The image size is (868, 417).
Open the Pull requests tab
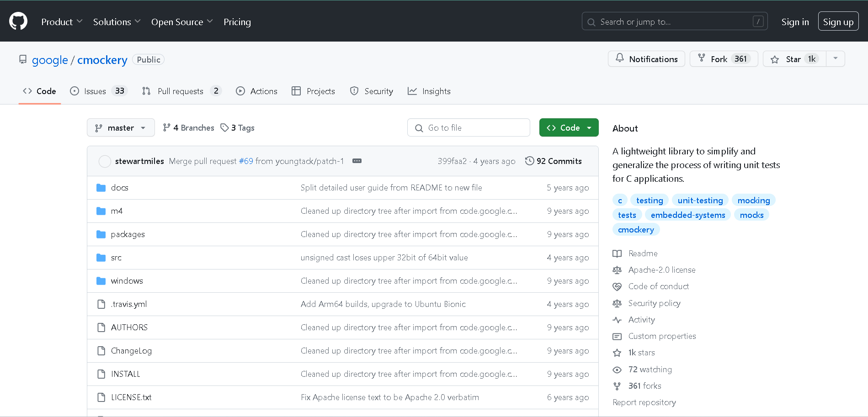click(x=181, y=91)
